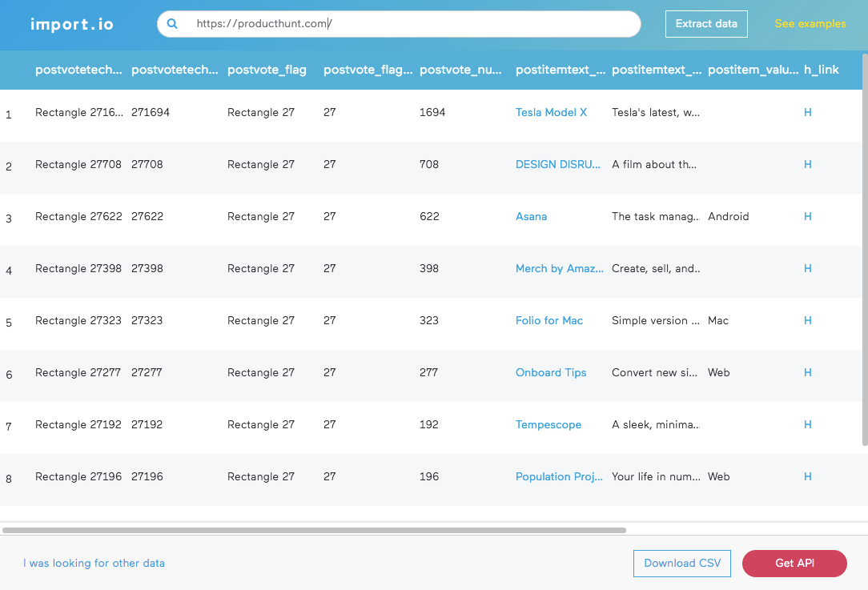
Task: Click the cell 'Rectangle 27323'
Action: (x=78, y=320)
